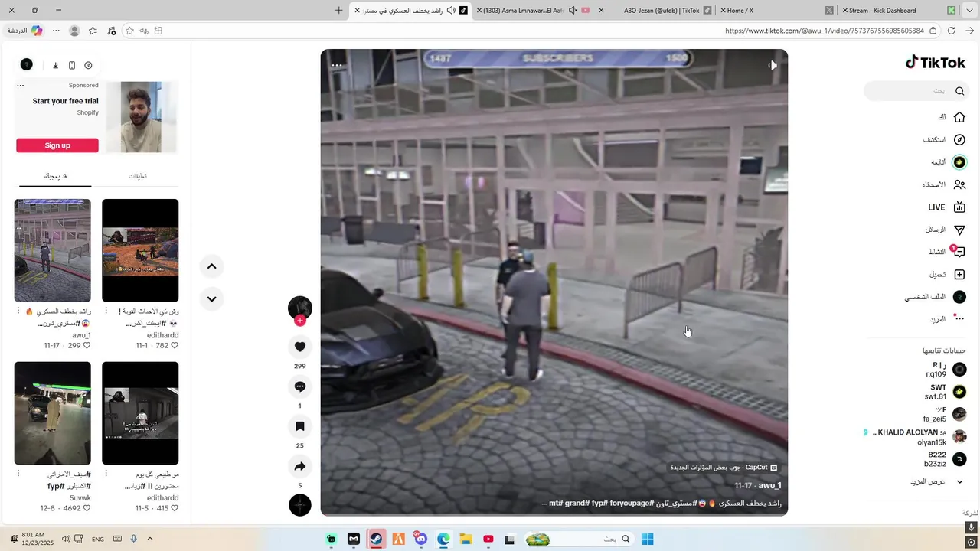Image resolution: width=980 pixels, height=551 pixels.
Task: Open followed account b23ziz
Action: pos(946,459)
